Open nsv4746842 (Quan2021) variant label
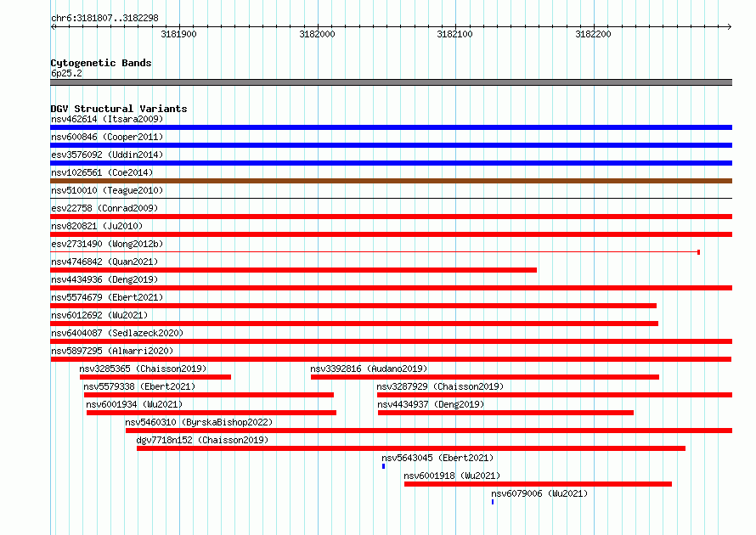This screenshot has width=756, height=535. pyautogui.click(x=104, y=262)
